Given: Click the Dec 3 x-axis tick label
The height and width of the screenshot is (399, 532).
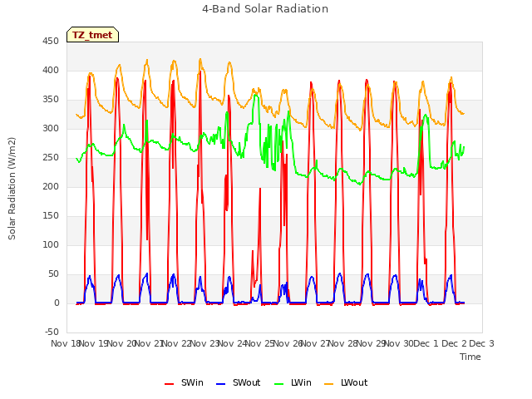Looking at the screenshot, I should tap(481, 343).
